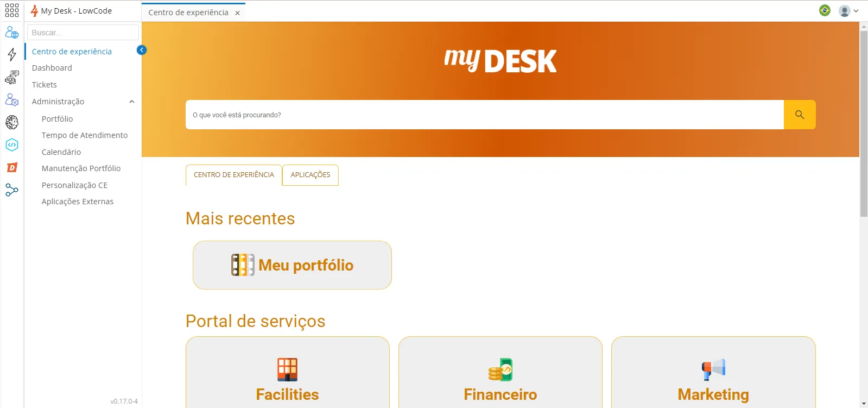Switch to CENTRO DE EXPERIÊNCIA content tab
This screenshot has height=408, width=868.
point(234,175)
